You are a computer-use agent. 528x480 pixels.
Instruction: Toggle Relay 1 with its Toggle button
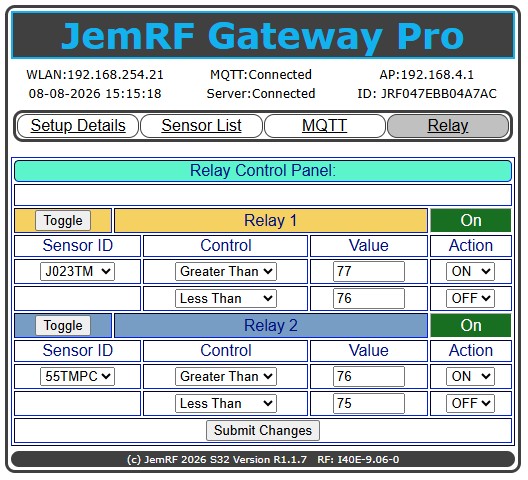(x=63, y=221)
